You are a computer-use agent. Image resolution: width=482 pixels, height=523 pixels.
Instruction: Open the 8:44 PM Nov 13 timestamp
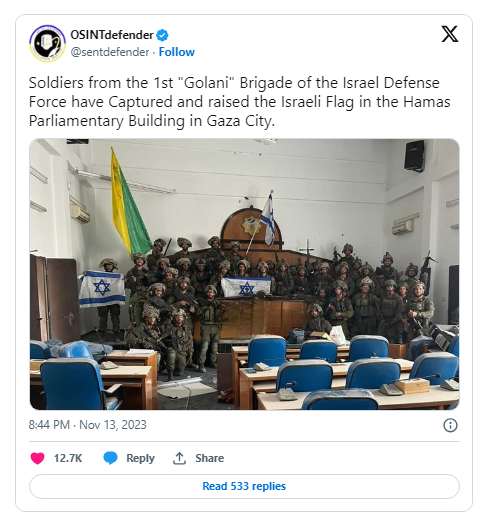tap(87, 425)
